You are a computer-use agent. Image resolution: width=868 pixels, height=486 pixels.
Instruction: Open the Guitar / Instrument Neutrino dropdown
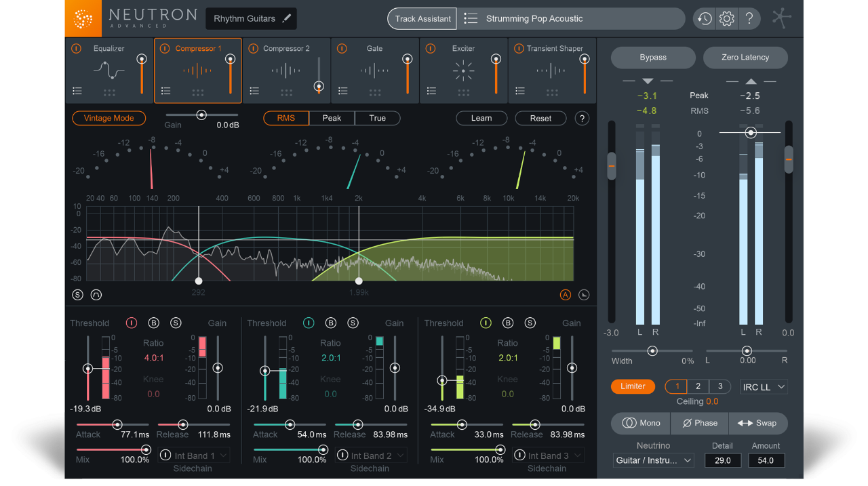(x=653, y=460)
